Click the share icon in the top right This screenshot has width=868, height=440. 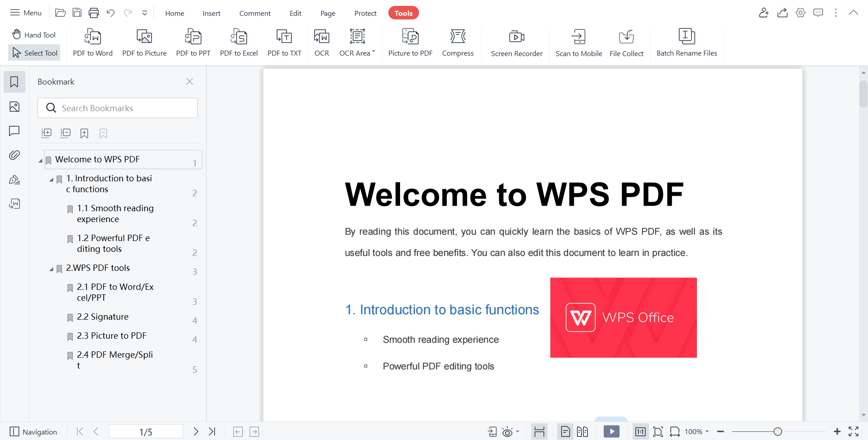click(782, 13)
